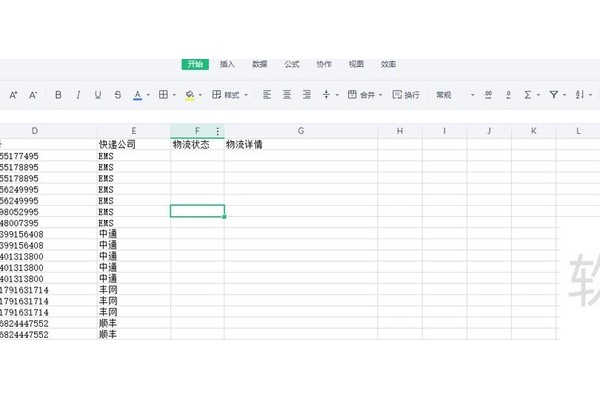600x400 pixels.
Task: Toggle strikethrough formatting
Action: [118, 95]
